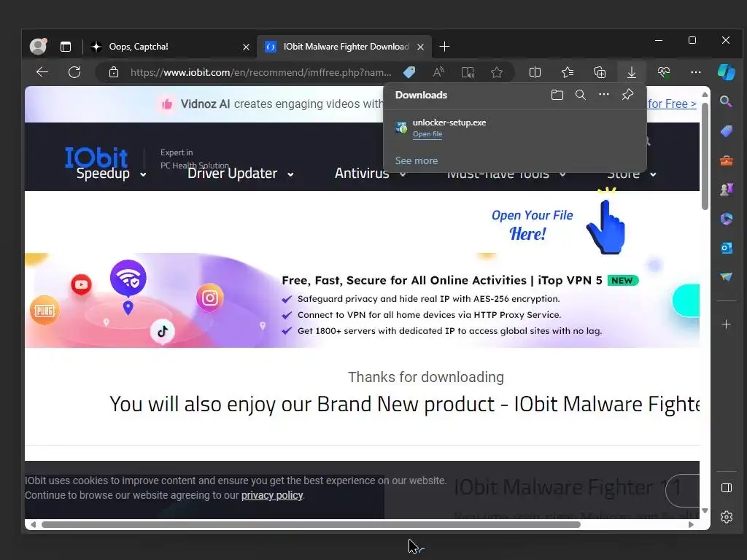The image size is (747, 560).
Task: Expand the Speedup menu
Action: [x=111, y=174]
